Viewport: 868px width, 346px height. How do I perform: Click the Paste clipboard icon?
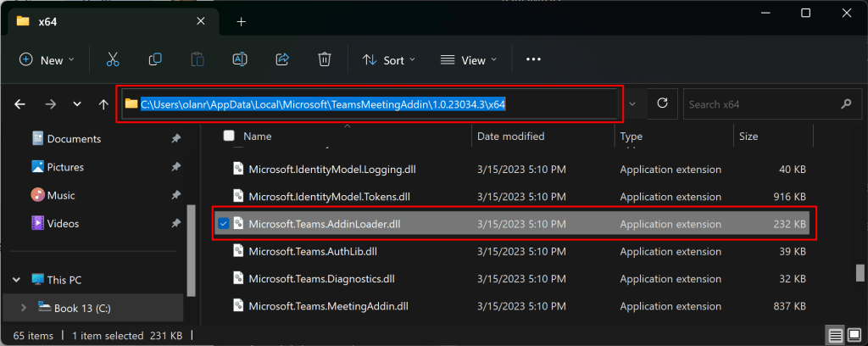point(197,60)
